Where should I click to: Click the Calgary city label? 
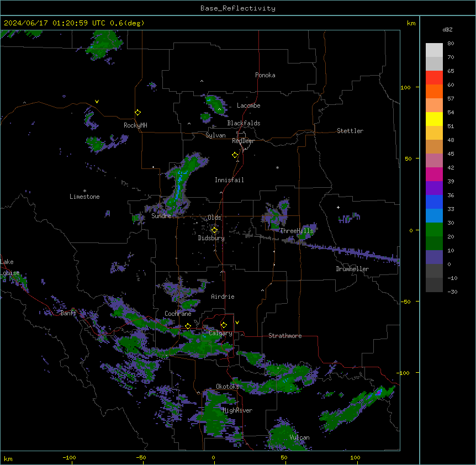[220, 333]
